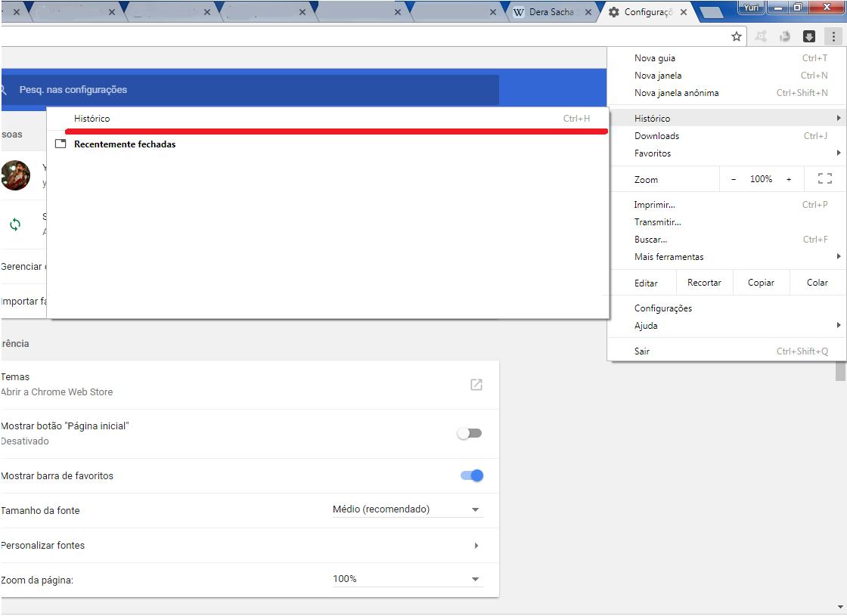847x616 pixels.
Task: Click the open-in-new-window icon beside Temas
Action: [x=476, y=385]
